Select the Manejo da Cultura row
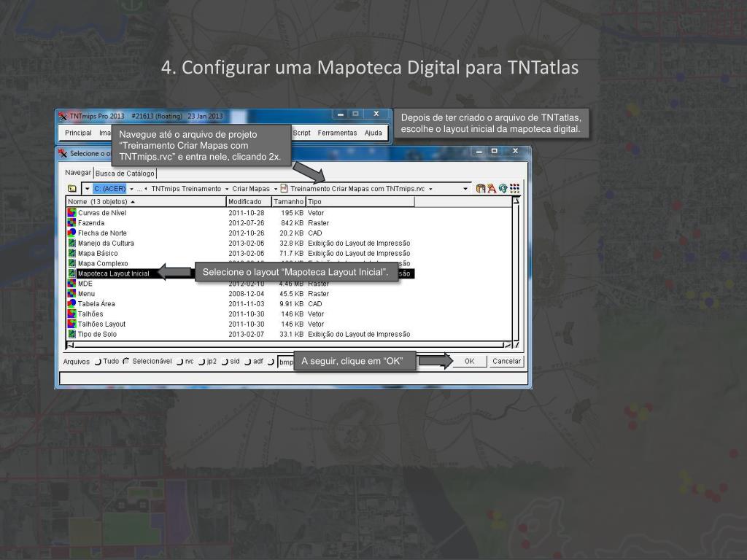Screen dimensions: 747x560 241,243
